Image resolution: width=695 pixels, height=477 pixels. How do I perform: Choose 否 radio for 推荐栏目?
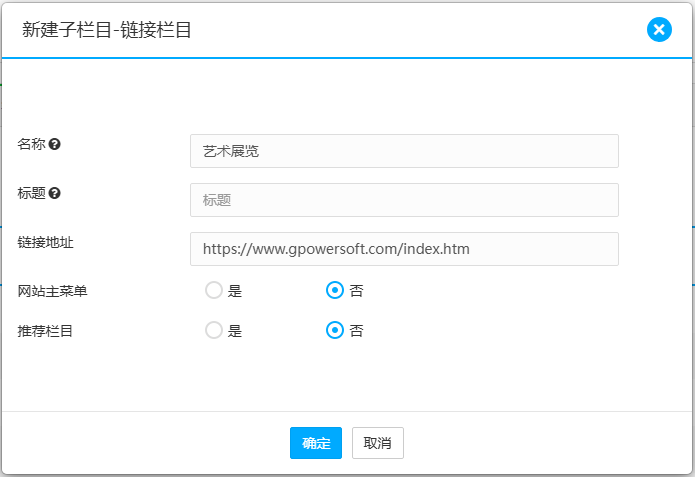335,330
